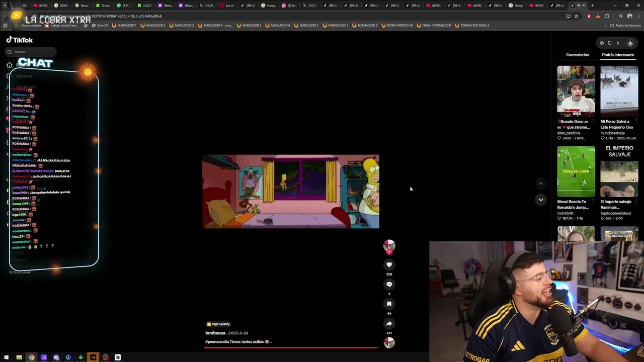This screenshot has width=644, height=362.
Task: Share the video using the arrow icon
Action: pos(389,324)
